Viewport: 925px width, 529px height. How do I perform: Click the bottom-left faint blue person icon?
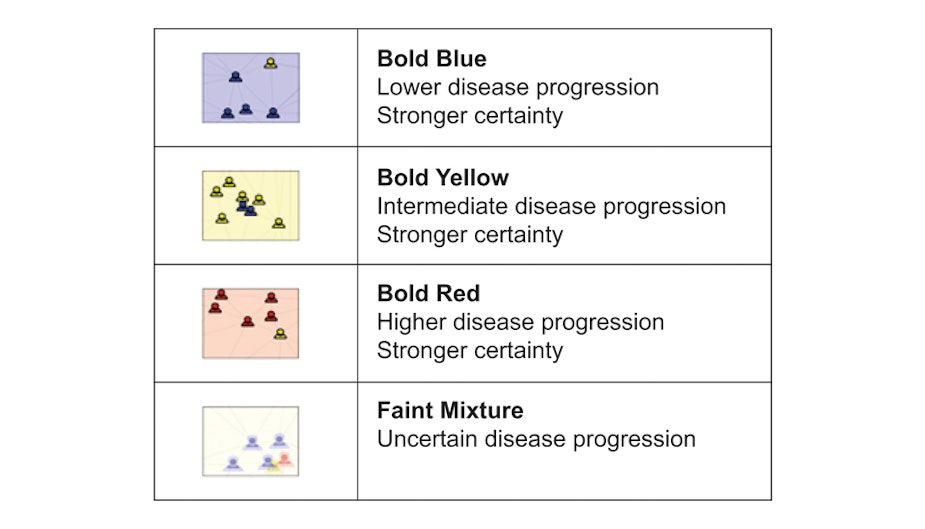coord(233,462)
